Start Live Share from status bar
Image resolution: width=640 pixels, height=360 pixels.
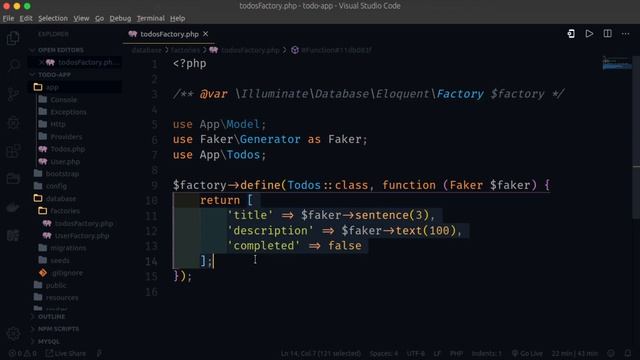tap(65, 353)
